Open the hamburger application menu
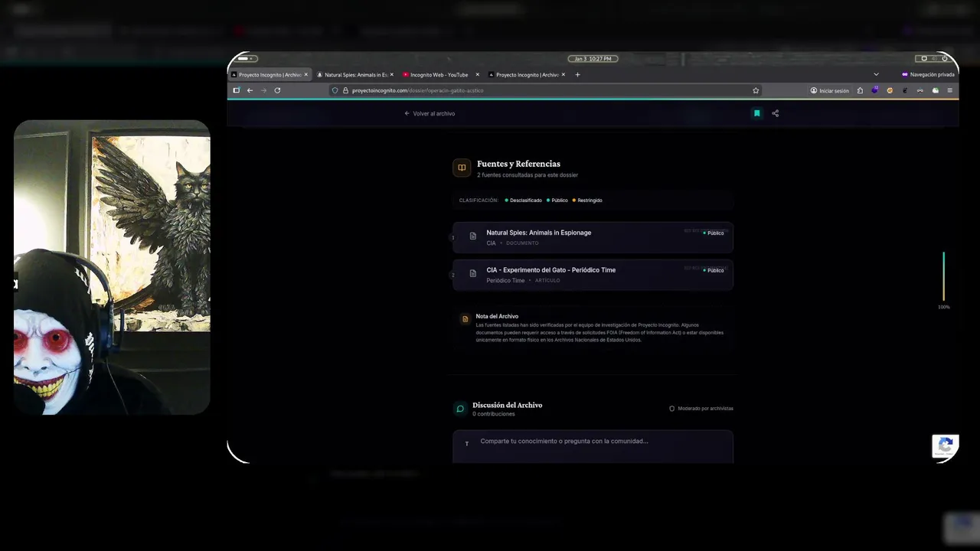 coord(950,90)
